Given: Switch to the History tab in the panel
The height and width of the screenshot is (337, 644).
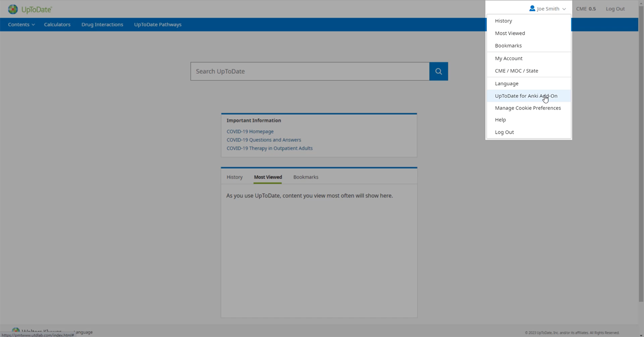Looking at the screenshot, I should (x=234, y=177).
